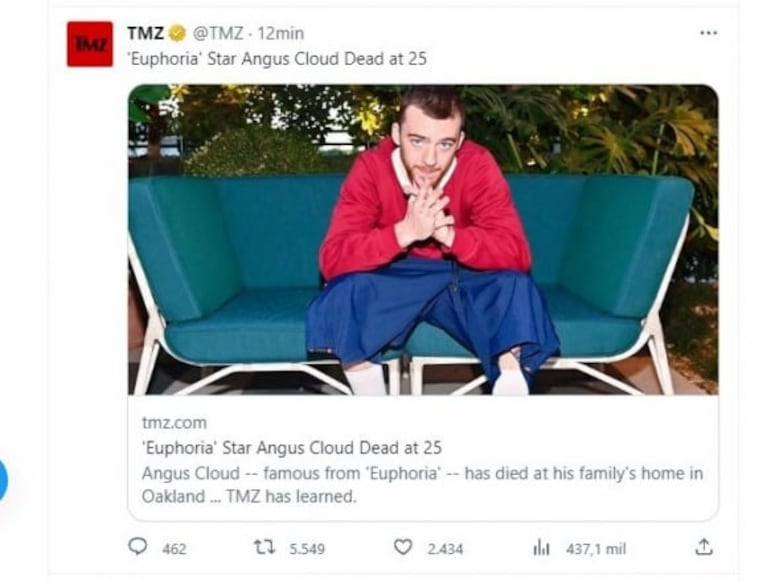Click the 437,1 mil views count

point(596,549)
